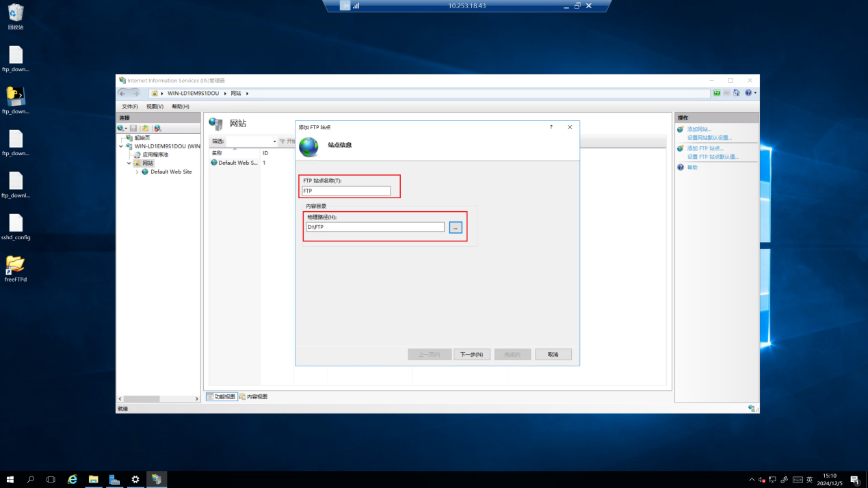This screenshot has height=488, width=868.
Task: Click the 筛选 filter text box
Action: point(248,141)
